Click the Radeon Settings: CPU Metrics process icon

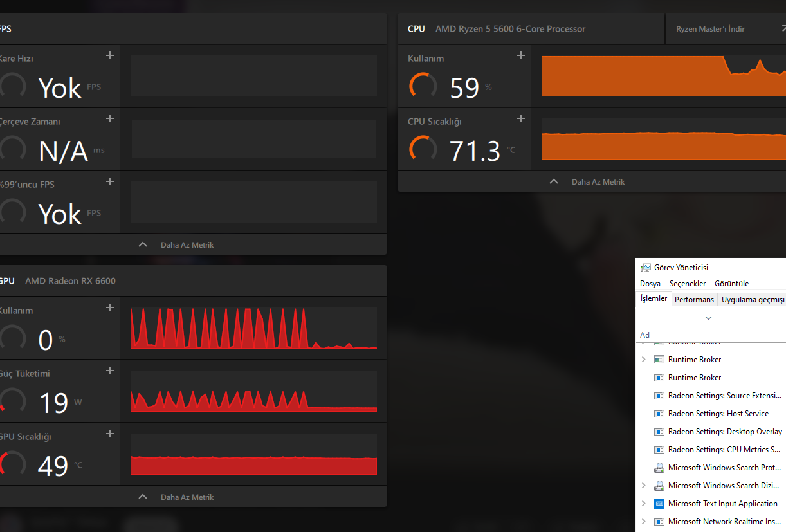pyautogui.click(x=659, y=450)
